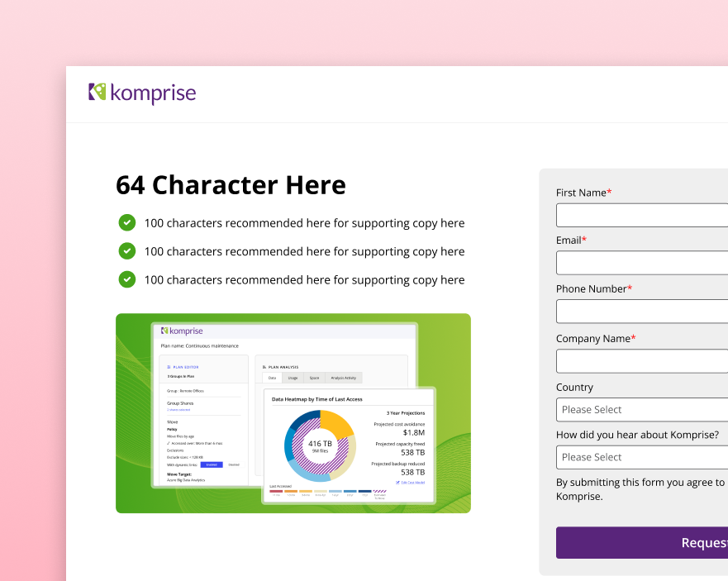Open the How did you hear about Komprise dropdown
This screenshot has height=581, width=728.
pos(643,457)
